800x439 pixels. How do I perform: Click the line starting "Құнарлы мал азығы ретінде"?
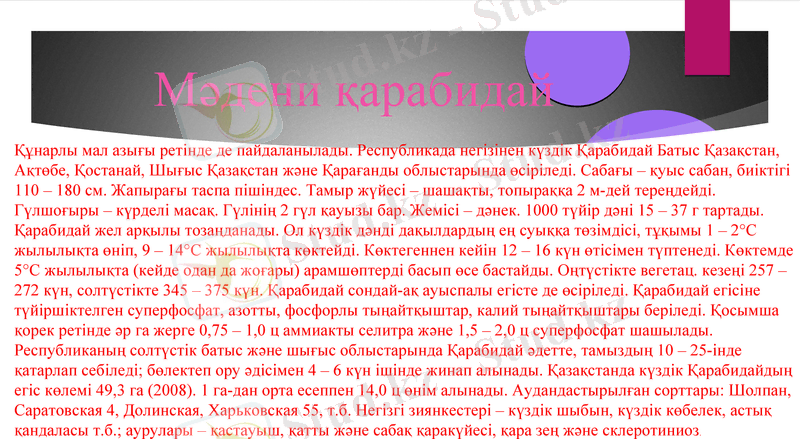[x=397, y=151]
